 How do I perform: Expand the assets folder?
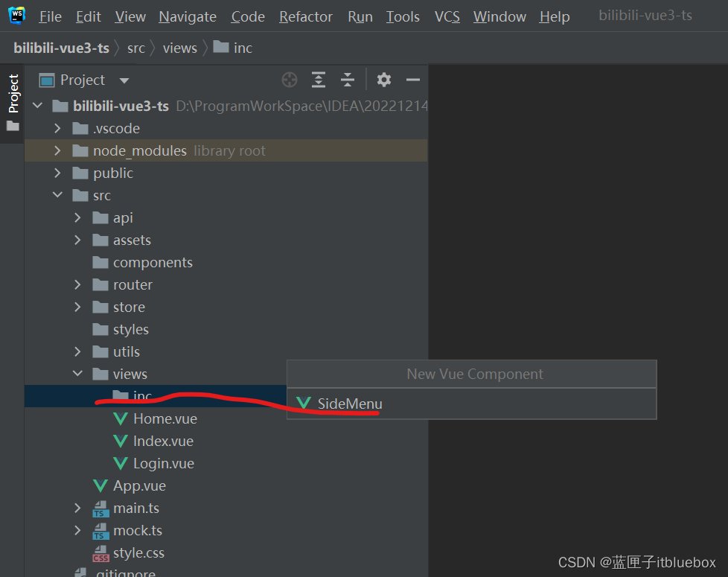[x=77, y=240]
